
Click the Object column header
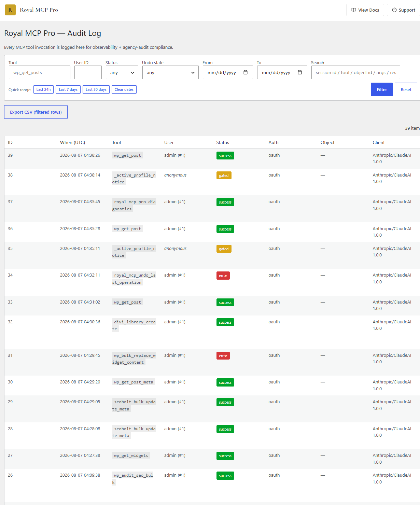tap(327, 142)
